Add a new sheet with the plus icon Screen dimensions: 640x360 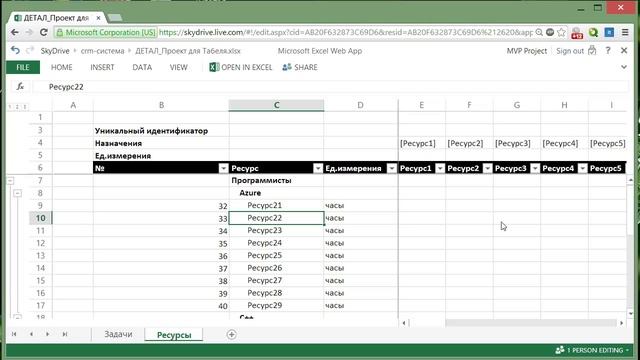[x=231, y=334]
